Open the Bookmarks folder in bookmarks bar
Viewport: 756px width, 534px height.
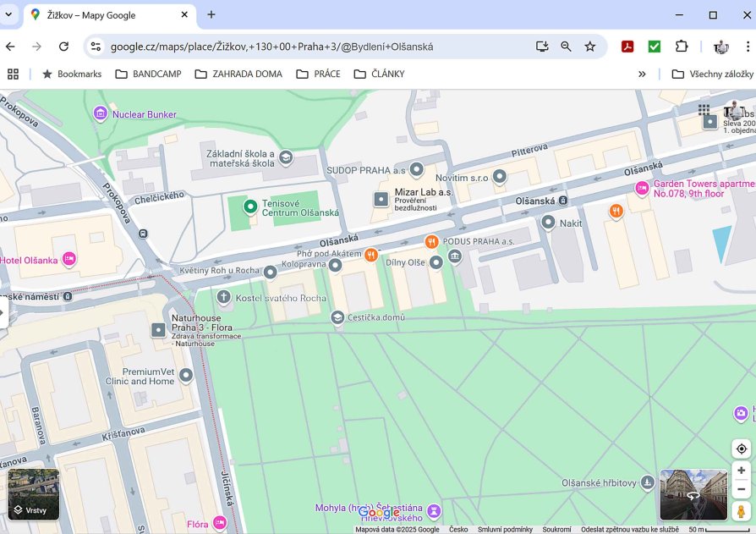[72, 74]
